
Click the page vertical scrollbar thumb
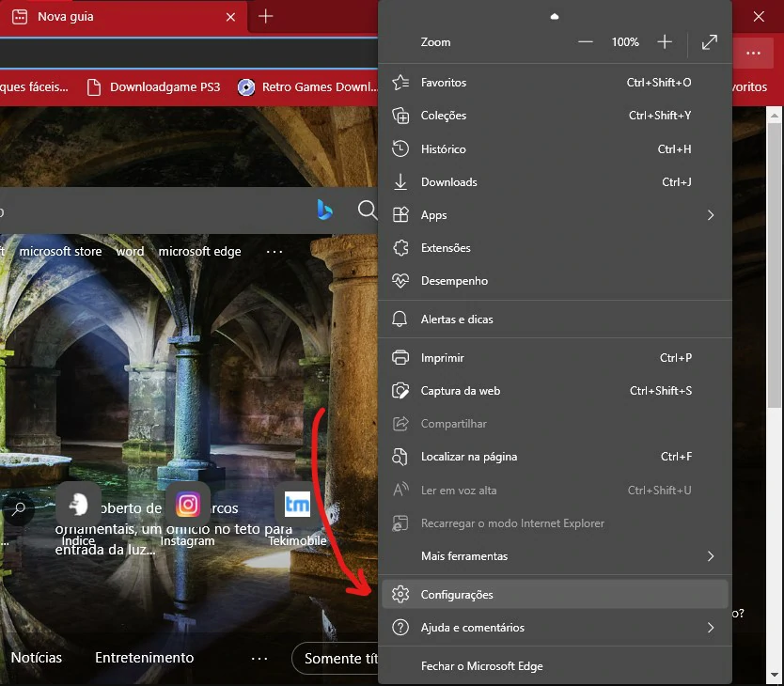tap(774, 265)
